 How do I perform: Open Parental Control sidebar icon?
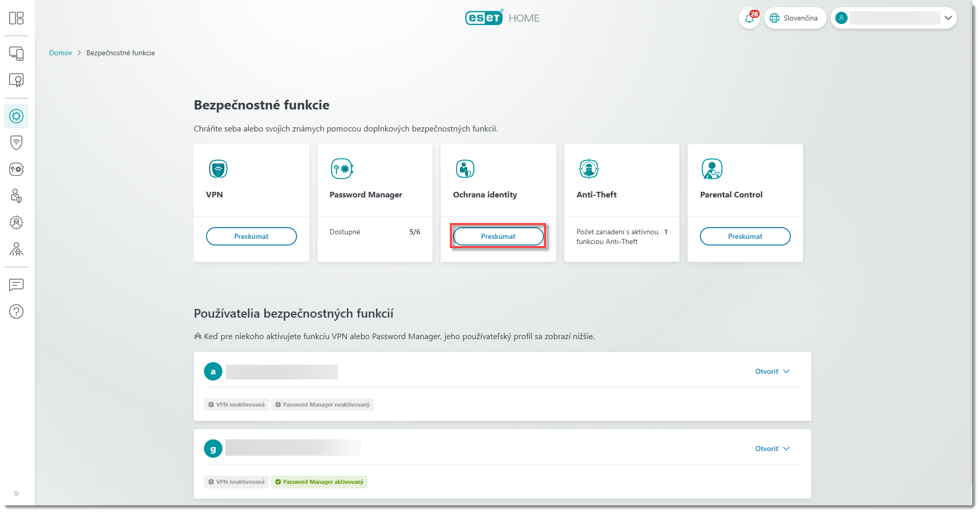[16, 249]
